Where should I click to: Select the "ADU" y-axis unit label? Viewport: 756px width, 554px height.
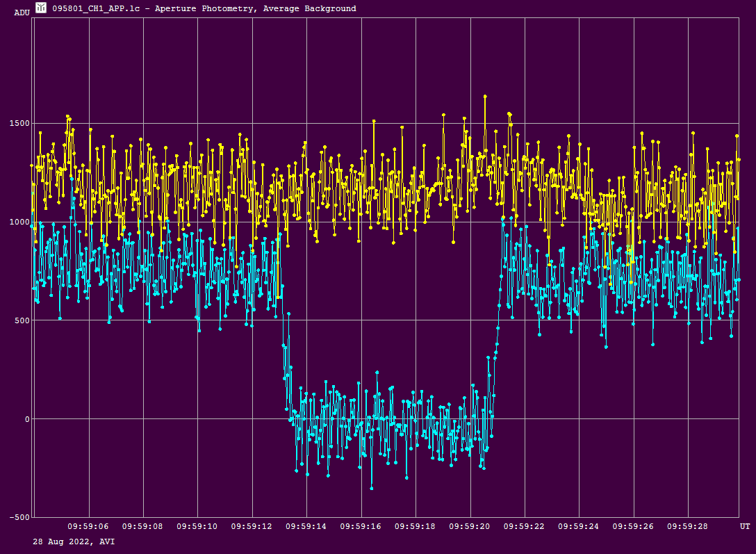point(22,13)
